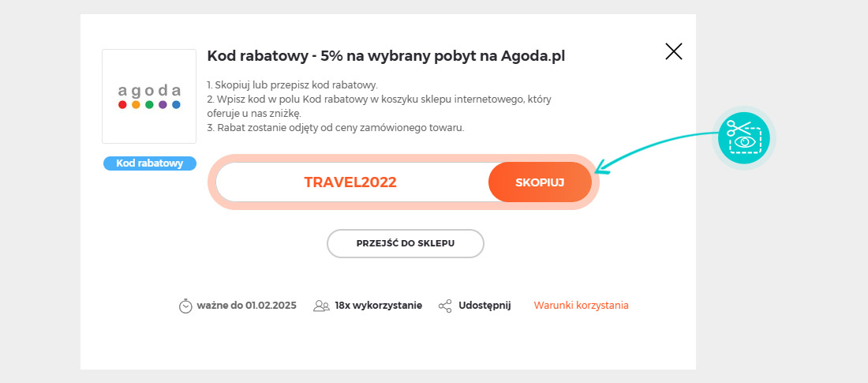Screen dimensions: 868x383
Task: Click the stopwatch validity icon
Action: coord(185,306)
